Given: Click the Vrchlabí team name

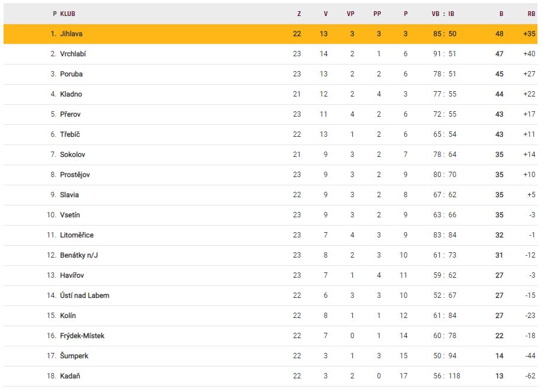Looking at the screenshot, I should coord(73,54).
